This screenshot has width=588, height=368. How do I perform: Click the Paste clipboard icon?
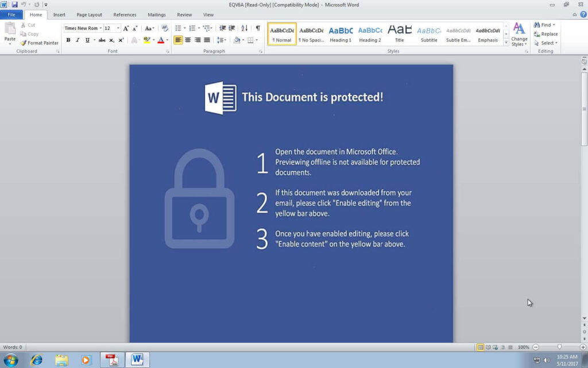[x=10, y=29]
